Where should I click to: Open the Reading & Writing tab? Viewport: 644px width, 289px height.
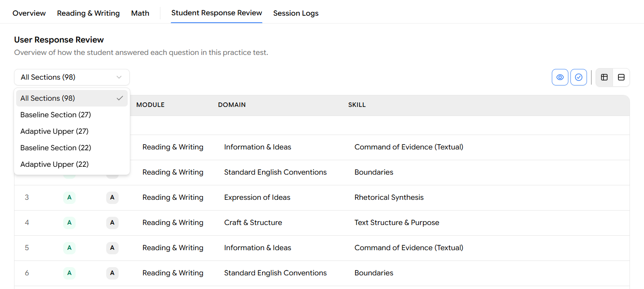[x=88, y=13]
